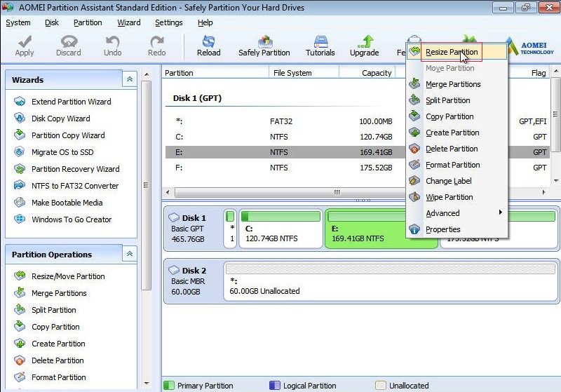Collapse the Partition Operations panel

pos(130,254)
